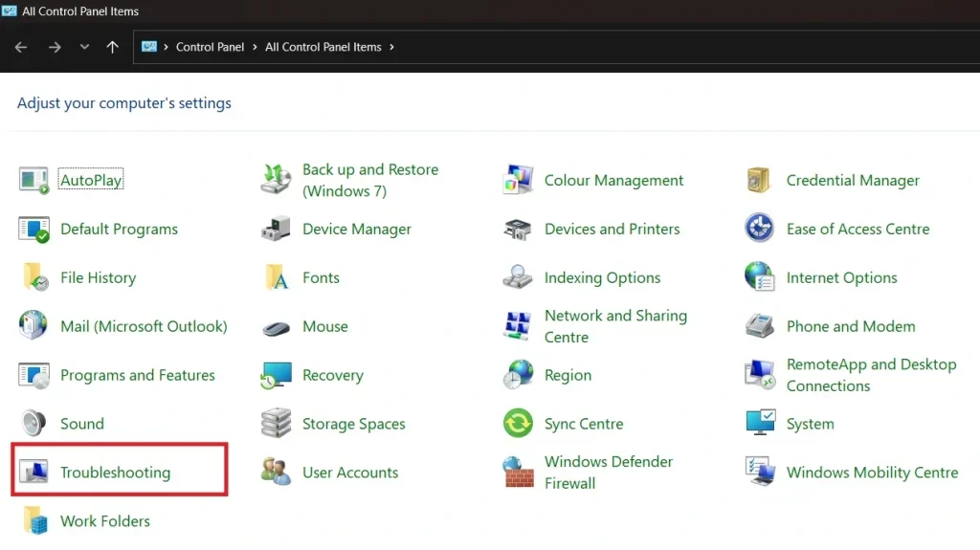Open the Sound speaker icon

pyautogui.click(x=34, y=423)
